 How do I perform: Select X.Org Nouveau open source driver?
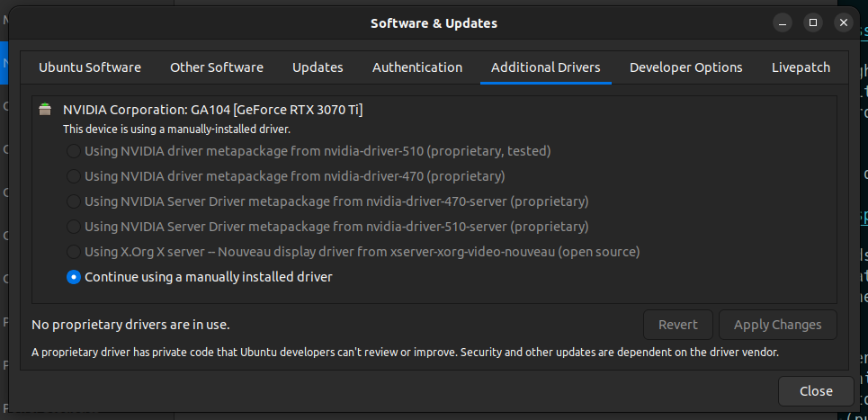pyautogui.click(x=74, y=252)
